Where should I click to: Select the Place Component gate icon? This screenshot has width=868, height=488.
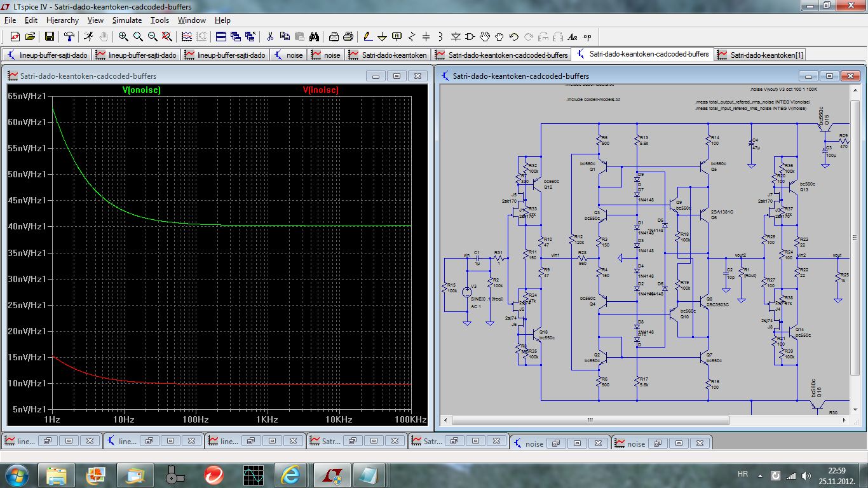pyautogui.click(x=470, y=36)
